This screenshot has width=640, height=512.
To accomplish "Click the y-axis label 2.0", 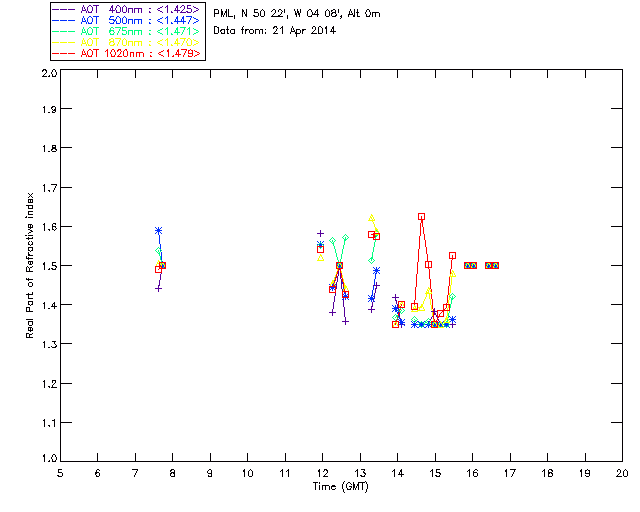I will [x=49, y=73].
